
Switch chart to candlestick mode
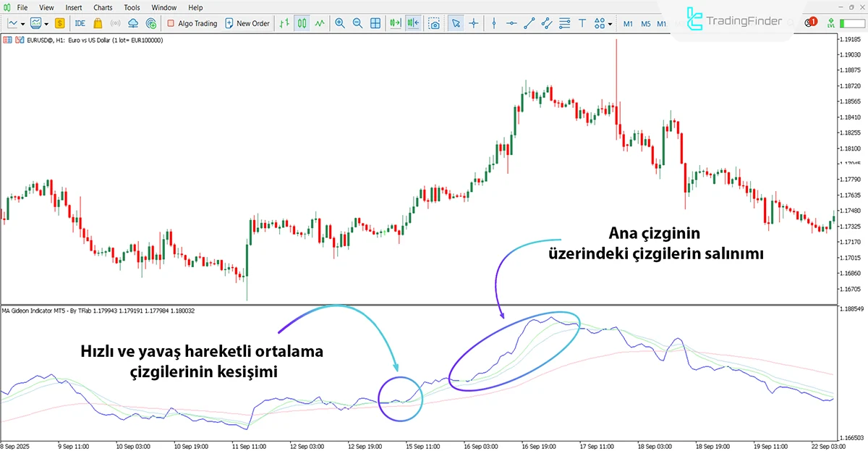(302, 23)
